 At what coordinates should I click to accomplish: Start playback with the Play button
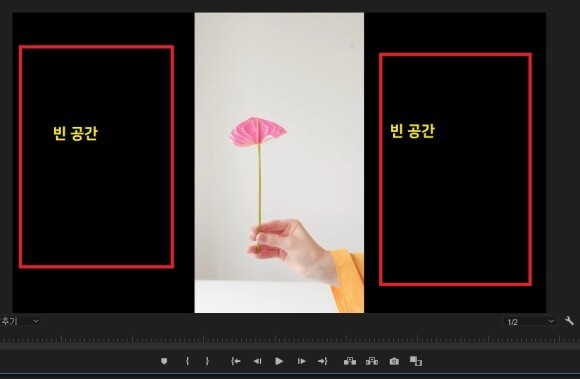tap(279, 361)
